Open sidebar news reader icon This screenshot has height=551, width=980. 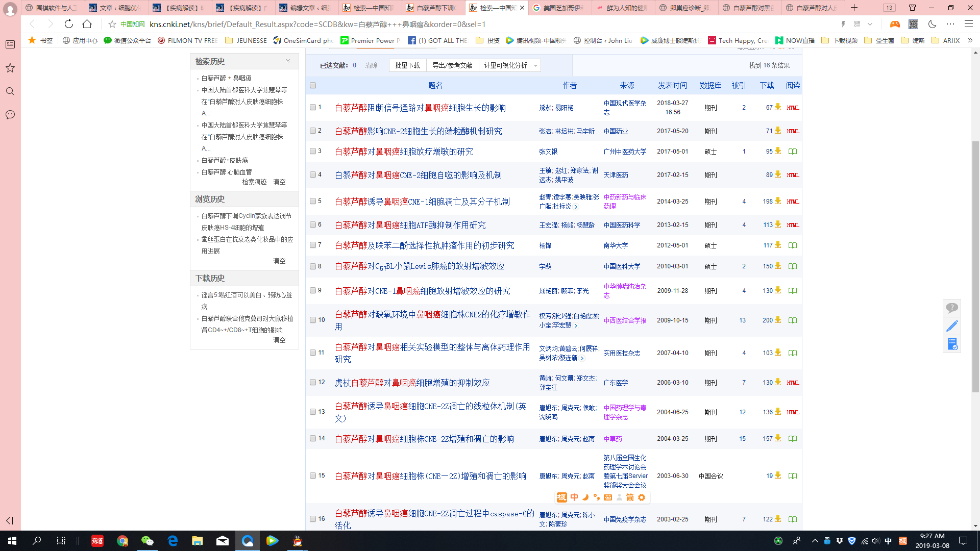[10, 44]
